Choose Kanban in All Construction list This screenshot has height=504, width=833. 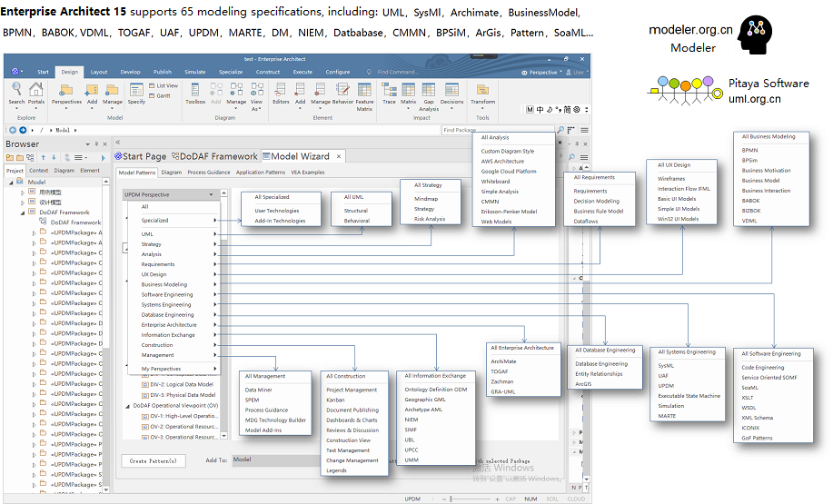(335, 400)
